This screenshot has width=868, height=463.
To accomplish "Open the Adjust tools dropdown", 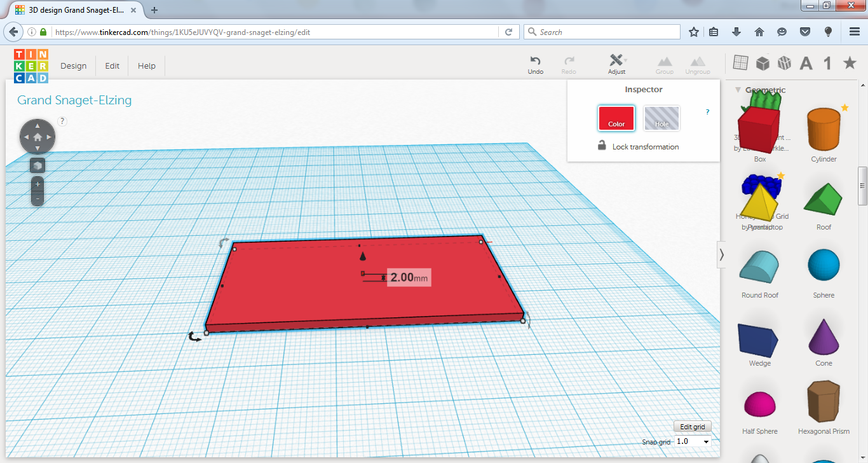I will coord(617,65).
